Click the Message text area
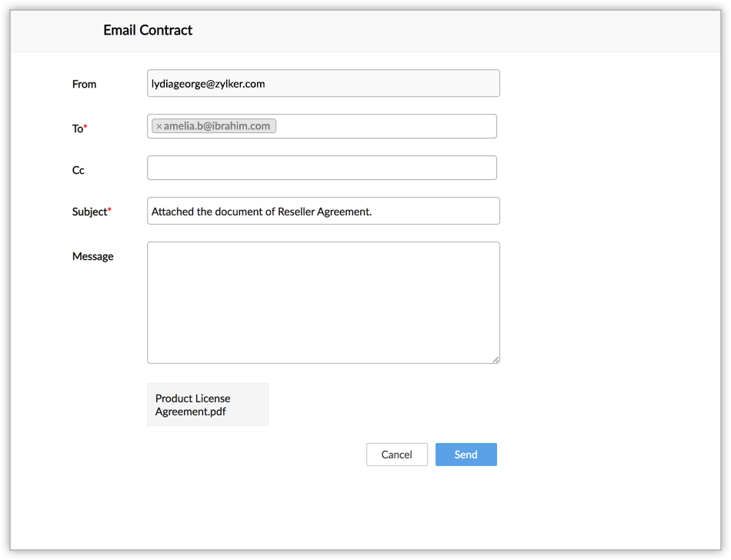Viewport: 731px width, 560px height. (323, 302)
